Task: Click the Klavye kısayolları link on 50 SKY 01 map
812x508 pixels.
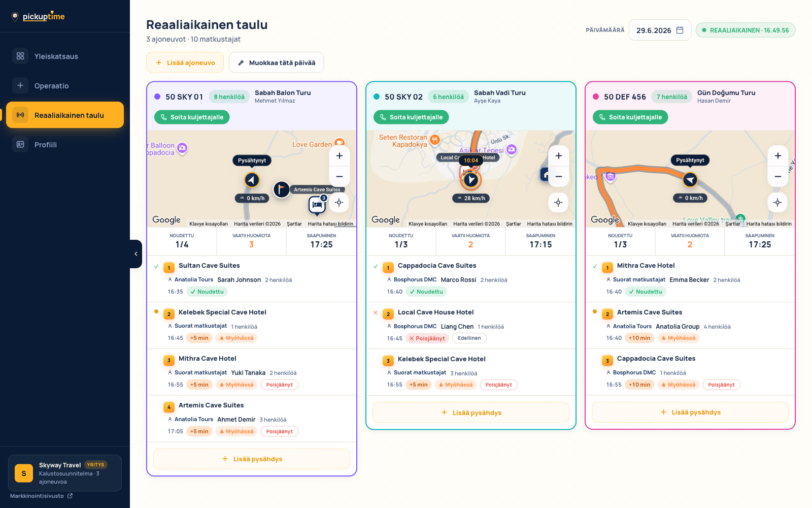Action: 209,224
